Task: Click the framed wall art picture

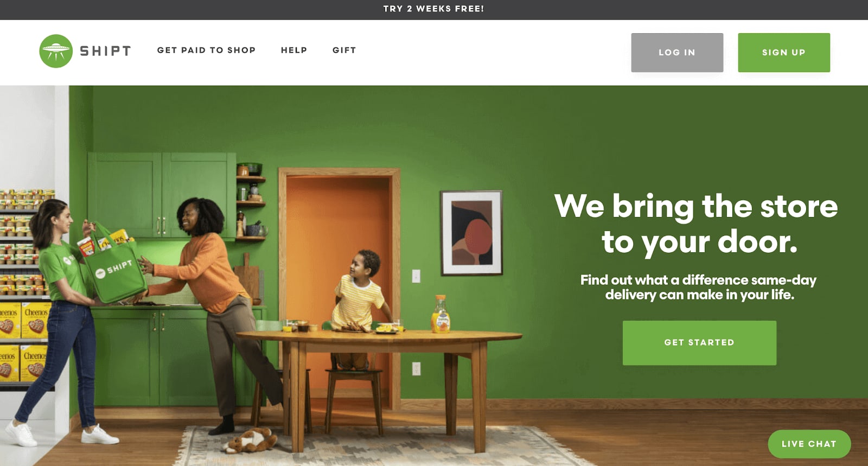Action: tap(471, 233)
